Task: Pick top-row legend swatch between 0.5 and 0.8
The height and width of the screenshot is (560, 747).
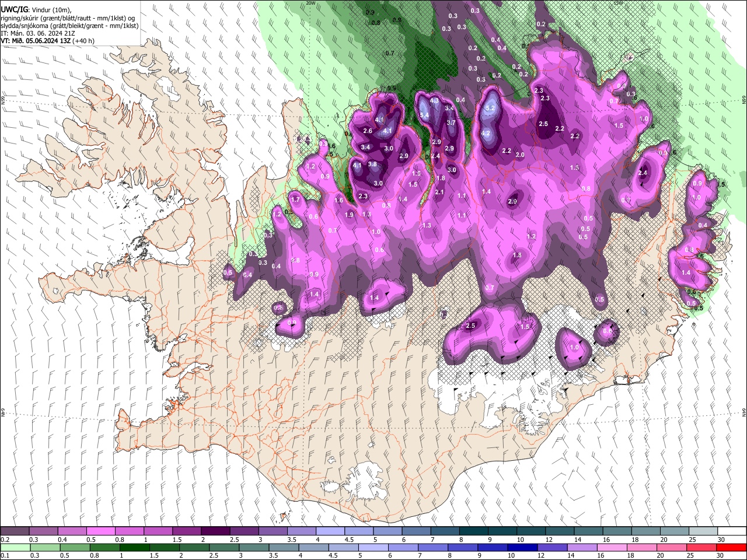Action: point(100,531)
